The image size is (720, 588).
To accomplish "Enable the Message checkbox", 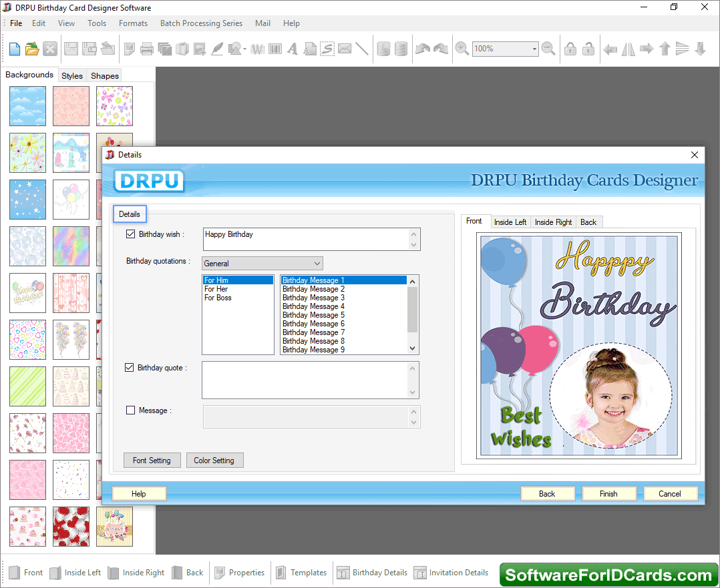I will tap(130, 410).
